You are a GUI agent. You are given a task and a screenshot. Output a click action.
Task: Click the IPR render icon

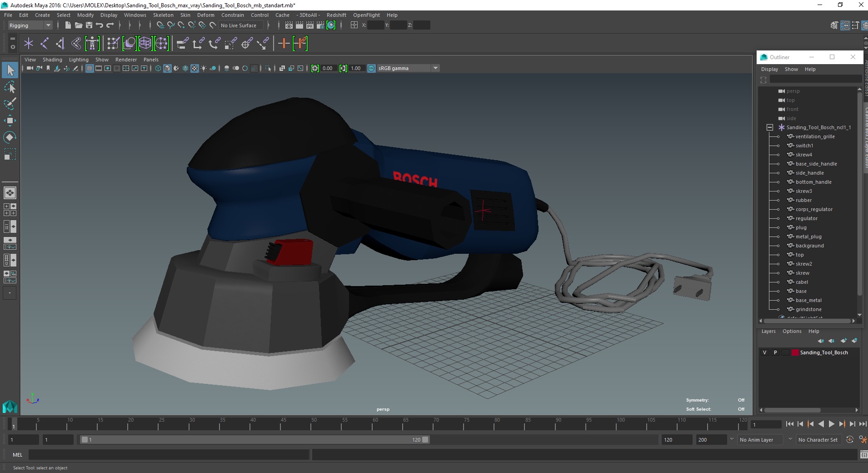[x=310, y=25]
